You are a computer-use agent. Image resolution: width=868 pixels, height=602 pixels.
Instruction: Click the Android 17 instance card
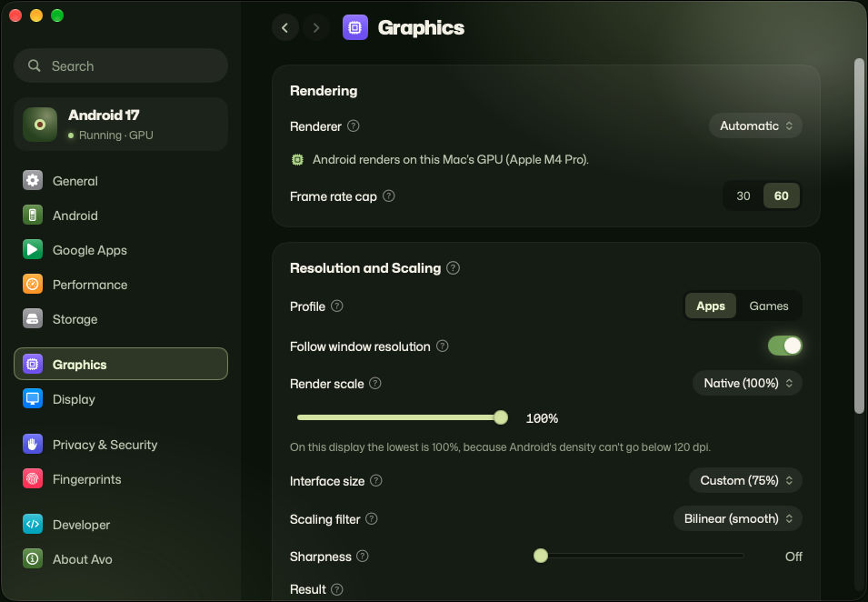click(121, 124)
